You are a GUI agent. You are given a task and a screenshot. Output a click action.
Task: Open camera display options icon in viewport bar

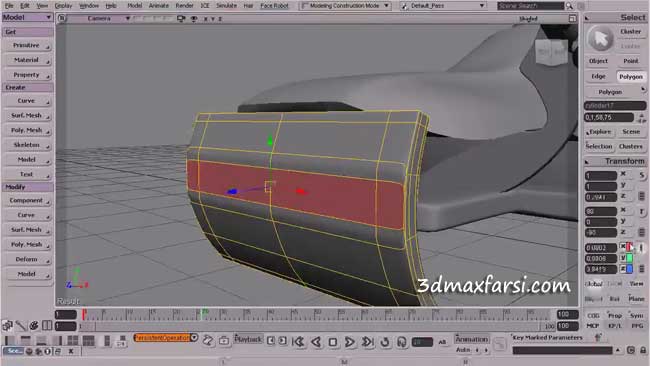(x=181, y=19)
